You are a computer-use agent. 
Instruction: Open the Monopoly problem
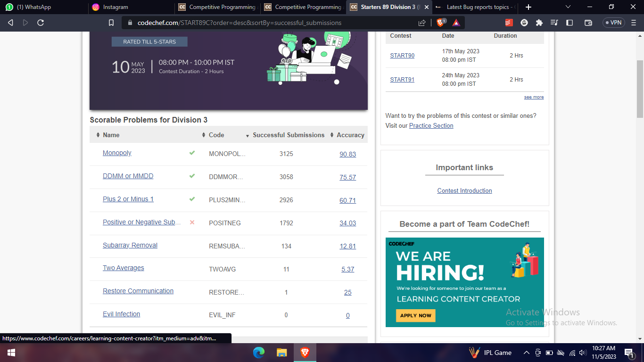117,153
